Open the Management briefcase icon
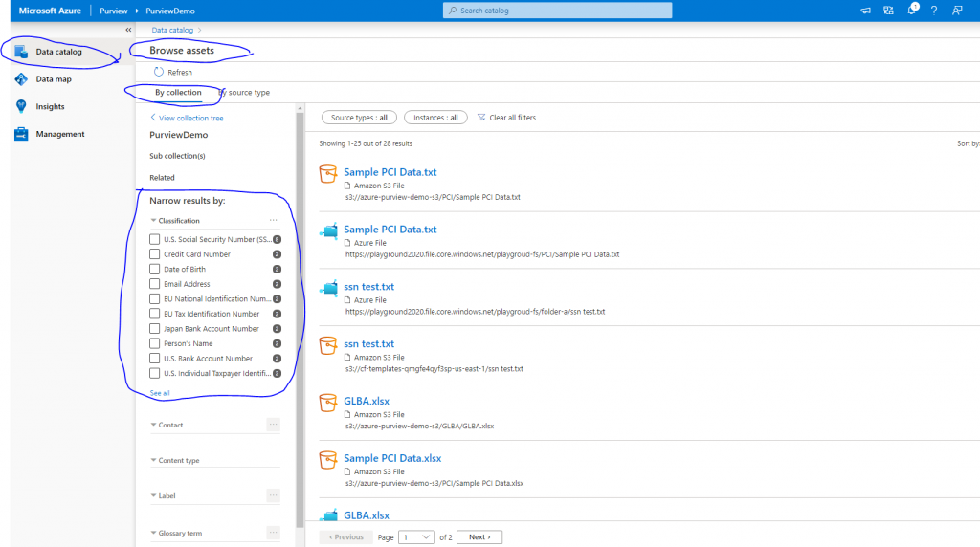 click(21, 134)
